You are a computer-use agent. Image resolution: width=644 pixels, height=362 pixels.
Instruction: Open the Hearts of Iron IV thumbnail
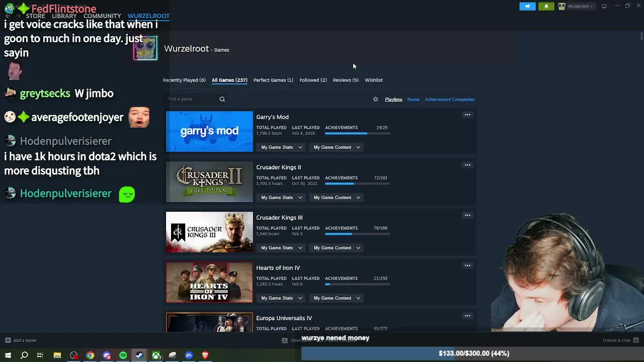[209, 282]
